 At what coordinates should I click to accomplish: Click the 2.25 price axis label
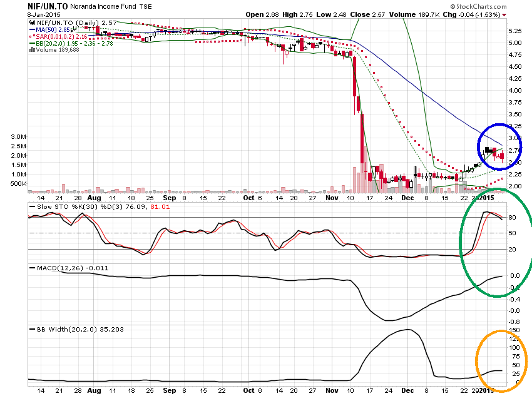tap(515, 174)
